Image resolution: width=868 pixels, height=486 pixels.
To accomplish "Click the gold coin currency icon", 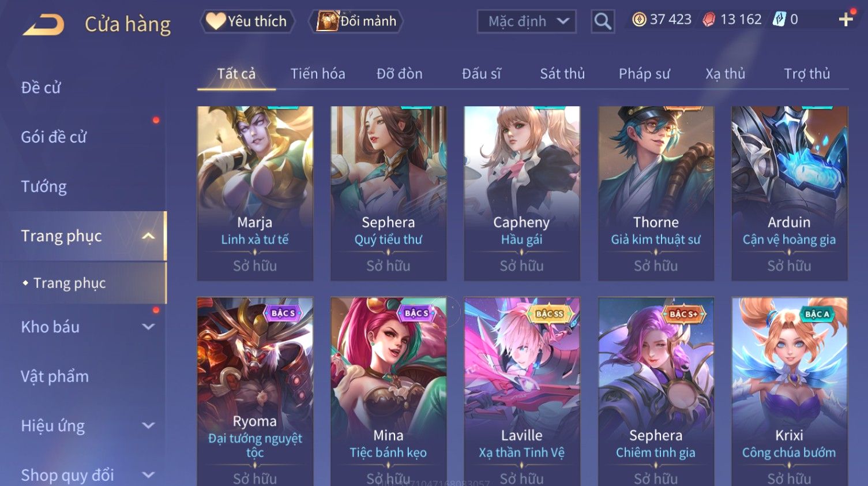I will [x=639, y=20].
